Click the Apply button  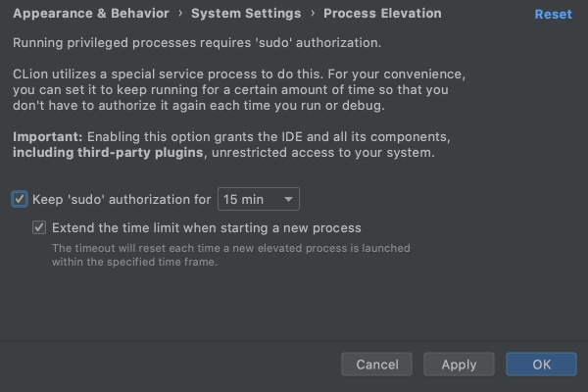(x=459, y=364)
